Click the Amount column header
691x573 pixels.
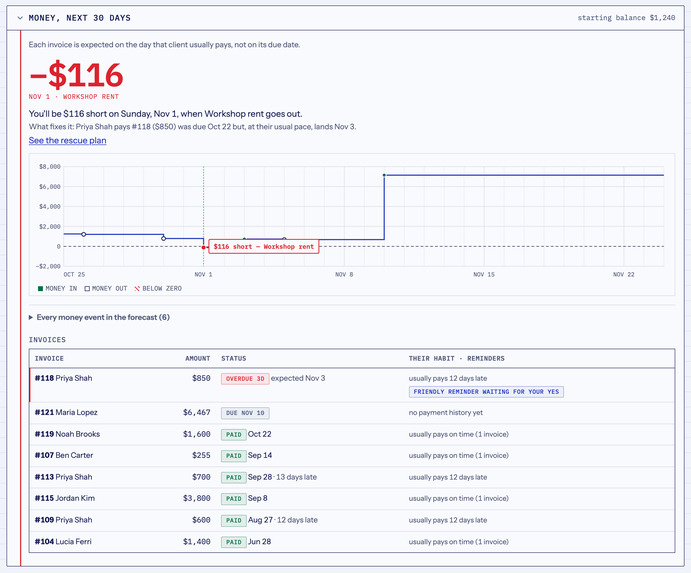click(x=197, y=359)
